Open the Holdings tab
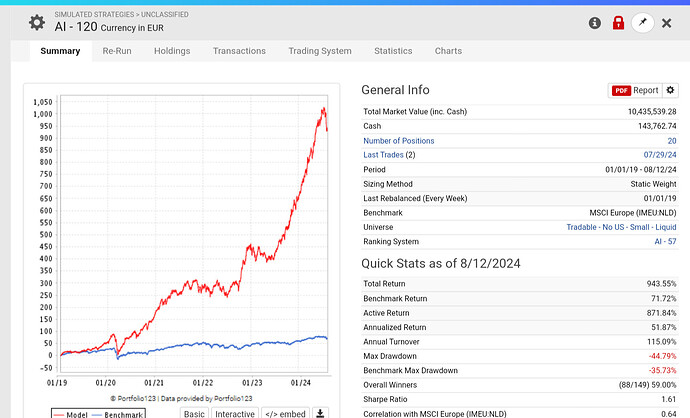 172,51
